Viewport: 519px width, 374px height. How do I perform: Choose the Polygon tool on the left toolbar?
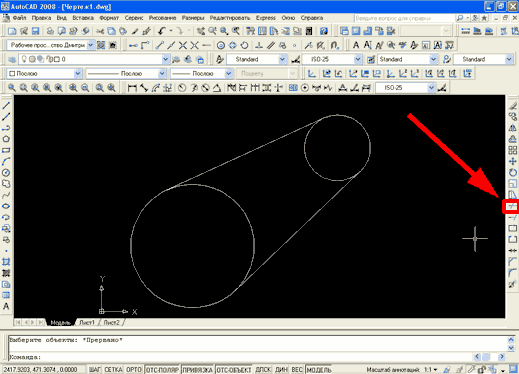(x=6, y=139)
